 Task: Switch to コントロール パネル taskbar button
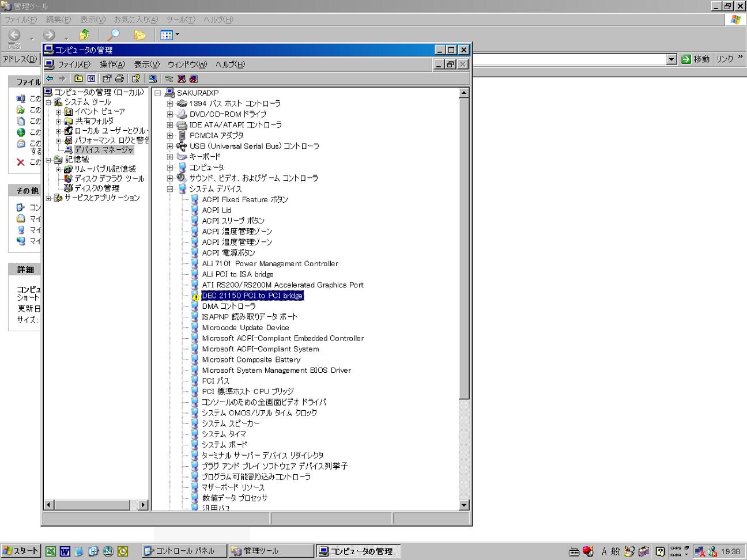[x=184, y=551]
